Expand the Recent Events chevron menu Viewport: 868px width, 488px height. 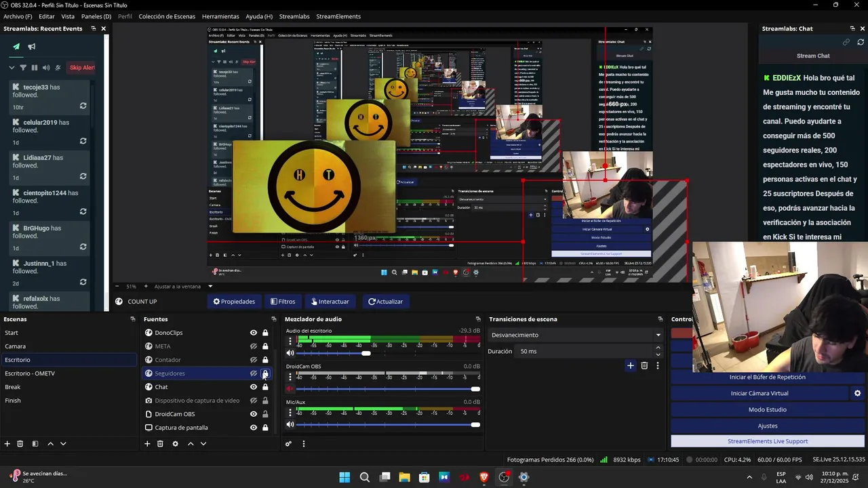pyautogui.click(x=12, y=68)
